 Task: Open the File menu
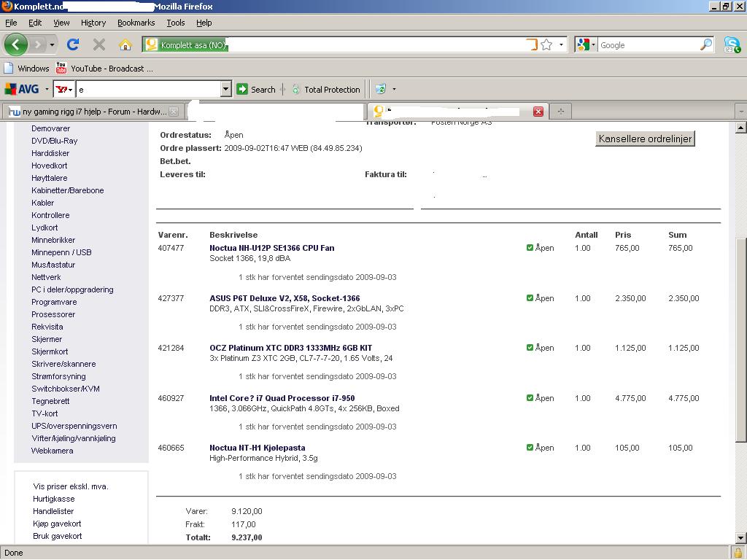(x=11, y=23)
